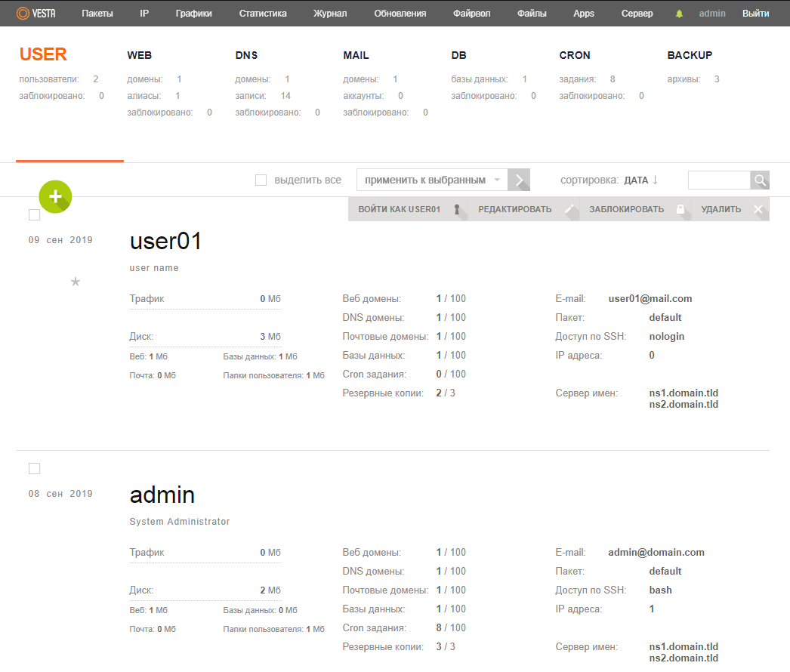
Task: Switch to the BACKUP section tab
Action: pos(690,55)
